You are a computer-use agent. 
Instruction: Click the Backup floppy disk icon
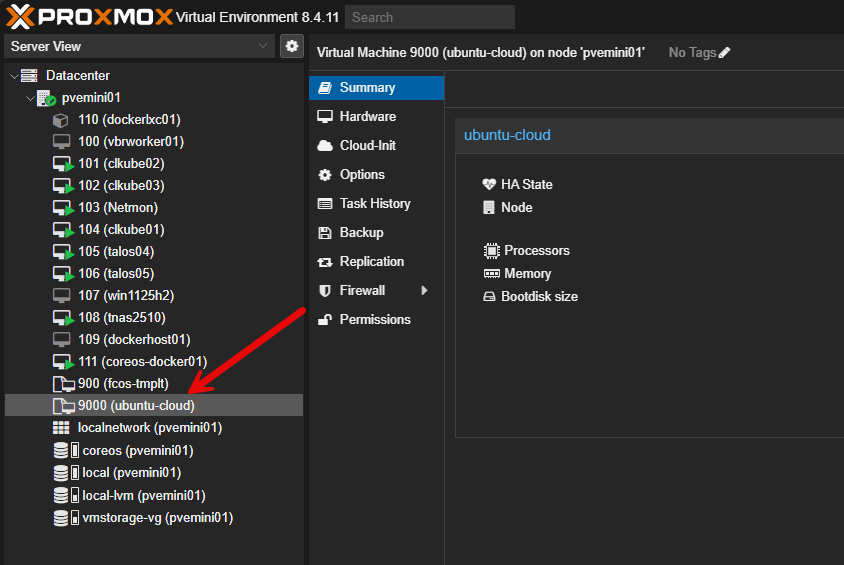324,233
